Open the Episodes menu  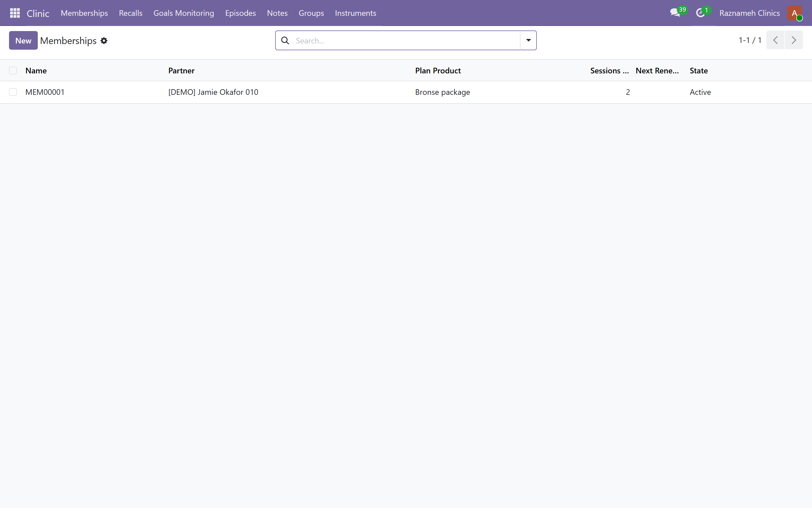coord(240,13)
